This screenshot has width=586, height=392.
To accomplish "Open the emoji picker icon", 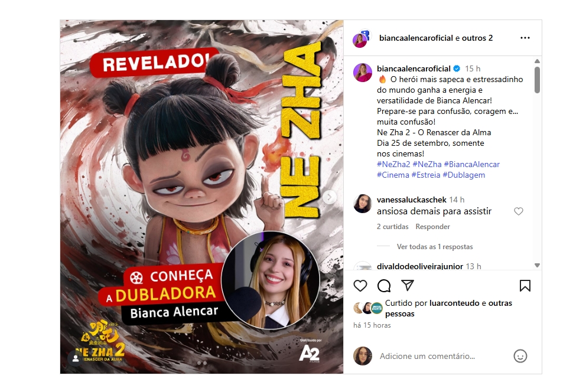I will 520,356.
